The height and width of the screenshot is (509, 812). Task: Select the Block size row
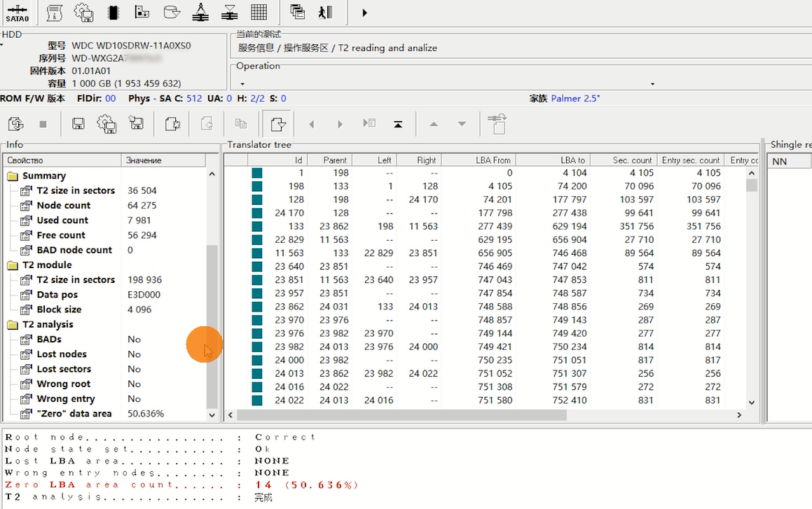[105, 310]
